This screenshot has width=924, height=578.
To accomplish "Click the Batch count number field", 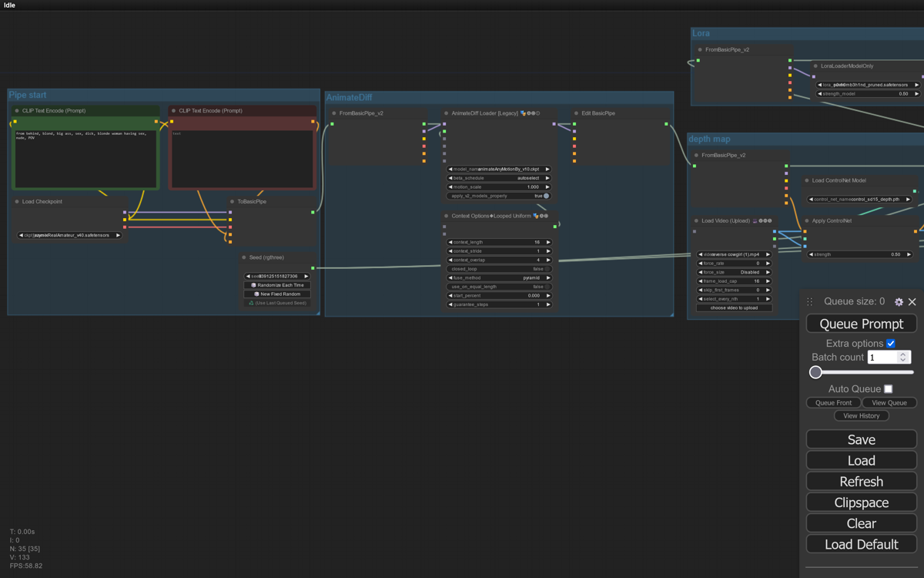I will coord(882,358).
